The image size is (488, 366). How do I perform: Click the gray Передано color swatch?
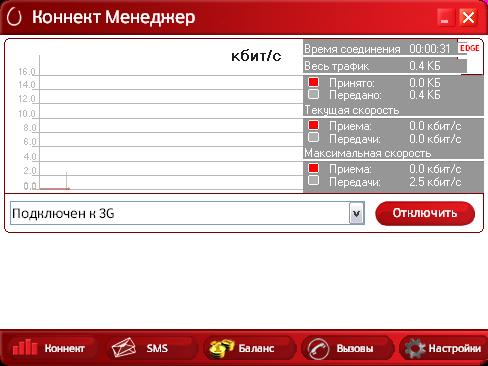click(313, 94)
